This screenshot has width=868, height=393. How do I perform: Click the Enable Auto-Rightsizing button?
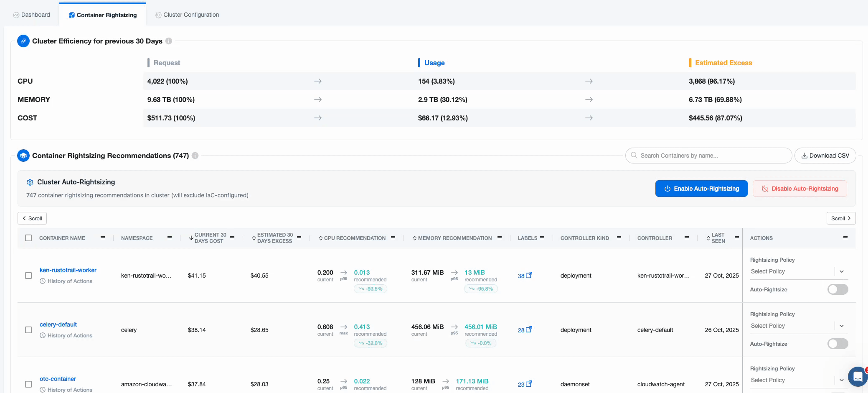point(701,188)
